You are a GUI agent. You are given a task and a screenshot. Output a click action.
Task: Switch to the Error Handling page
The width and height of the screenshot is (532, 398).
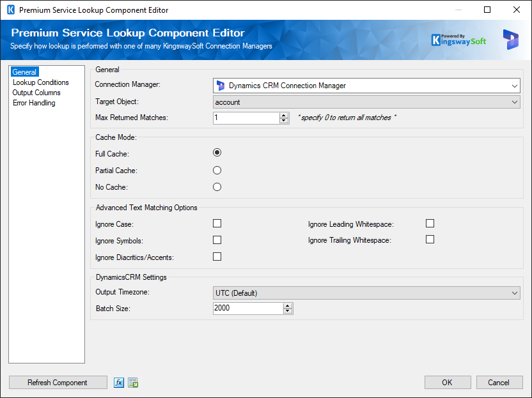point(34,103)
